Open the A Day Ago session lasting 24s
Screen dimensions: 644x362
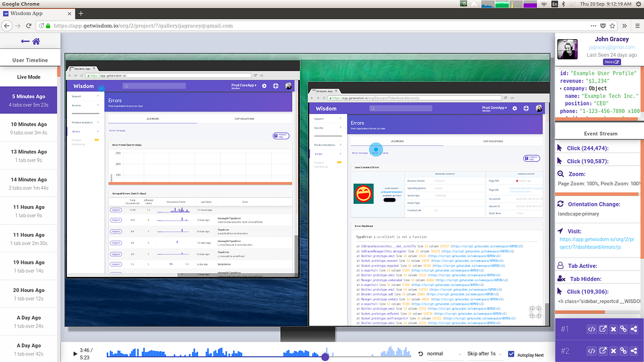click(29, 322)
